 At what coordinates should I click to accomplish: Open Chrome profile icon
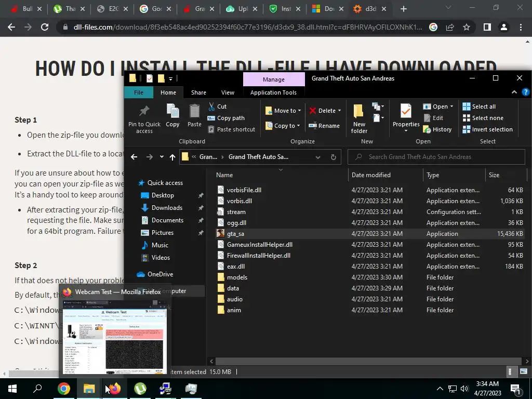point(504,27)
